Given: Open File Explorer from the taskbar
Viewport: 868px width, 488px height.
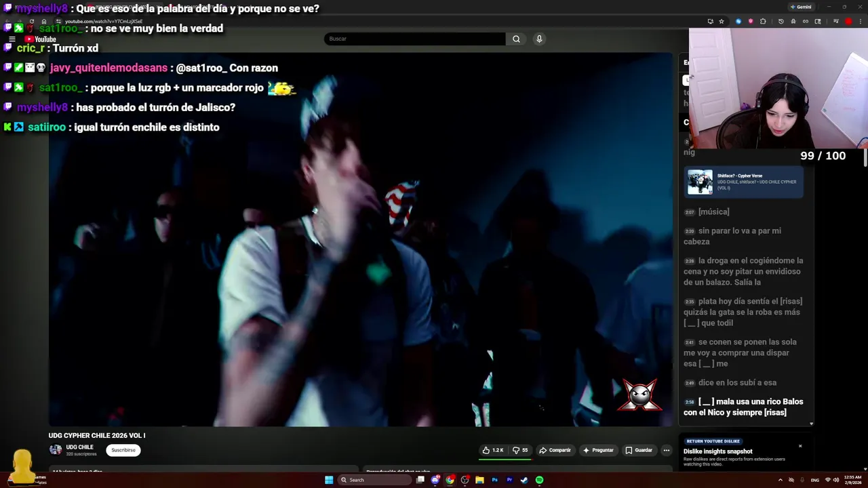Looking at the screenshot, I should 479,480.
